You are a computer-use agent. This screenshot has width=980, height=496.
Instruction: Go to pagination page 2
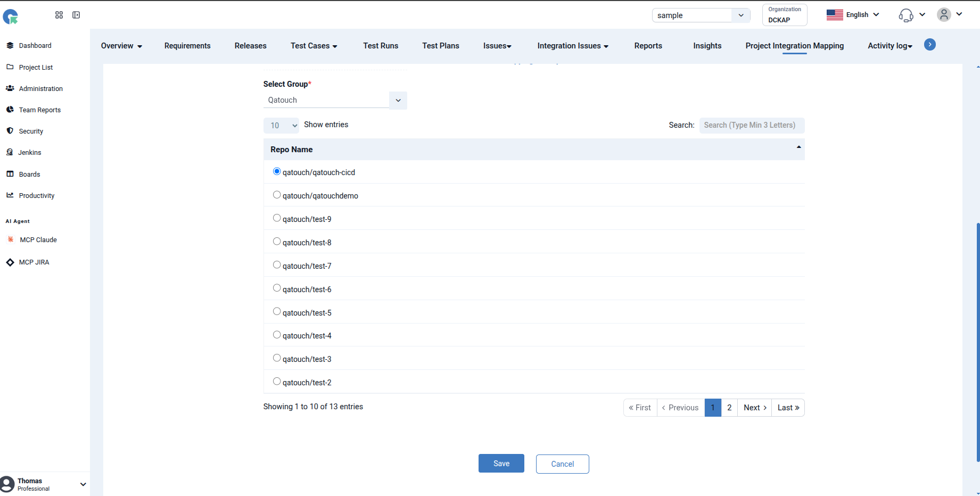coord(729,408)
